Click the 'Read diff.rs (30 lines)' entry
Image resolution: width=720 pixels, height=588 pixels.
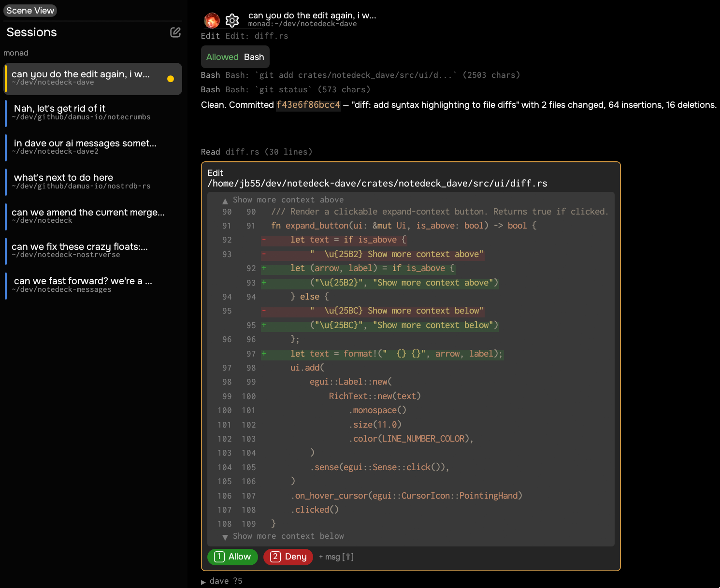257,152
